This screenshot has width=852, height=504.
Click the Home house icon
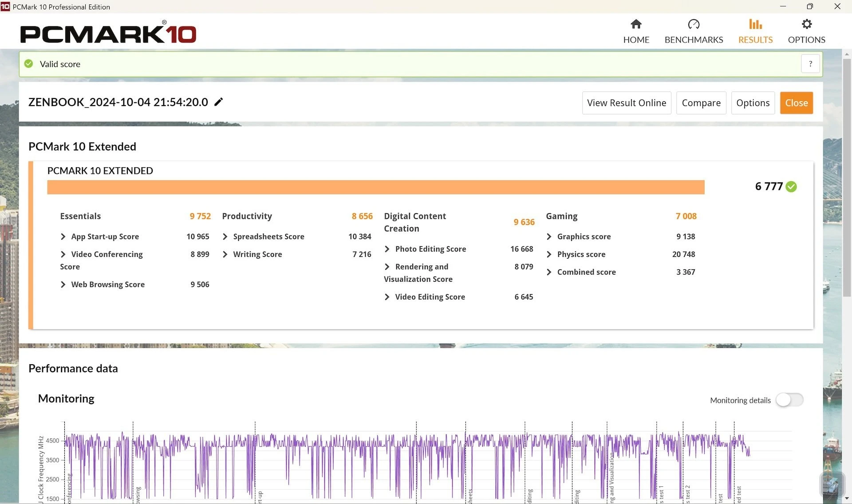636,24
